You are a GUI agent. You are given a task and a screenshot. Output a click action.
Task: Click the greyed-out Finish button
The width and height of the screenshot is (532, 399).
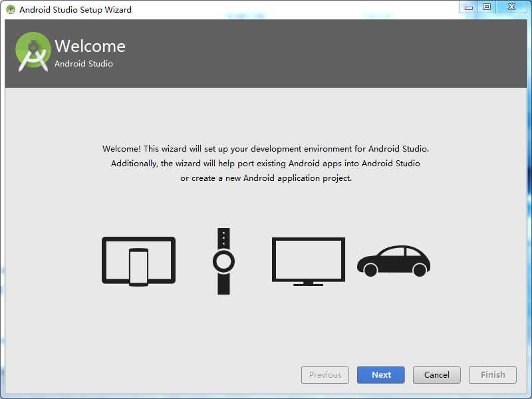tap(493, 374)
